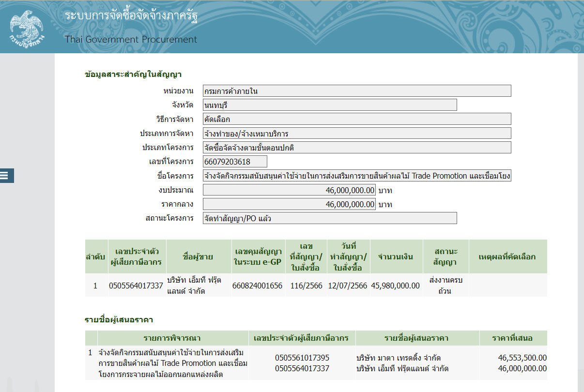Click seller tax ID 0505564017337 in contract row
The width and height of the screenshot is (584, 392).
136,286
